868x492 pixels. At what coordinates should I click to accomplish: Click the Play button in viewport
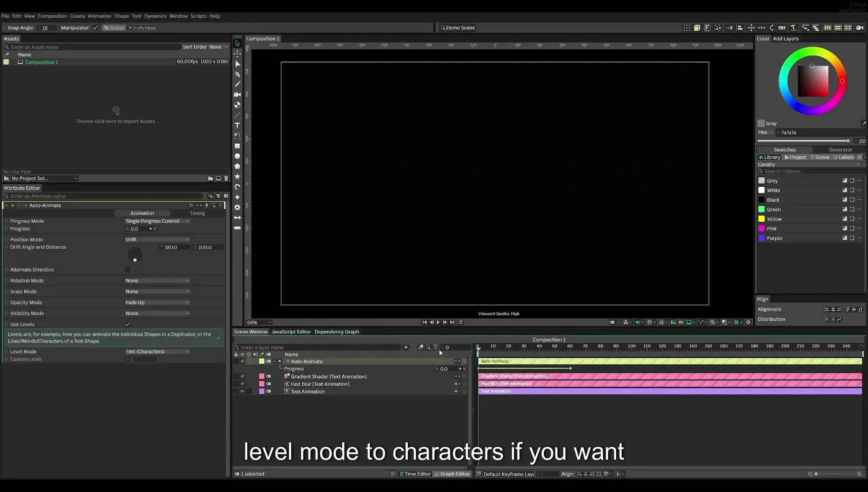coord(438,322)
